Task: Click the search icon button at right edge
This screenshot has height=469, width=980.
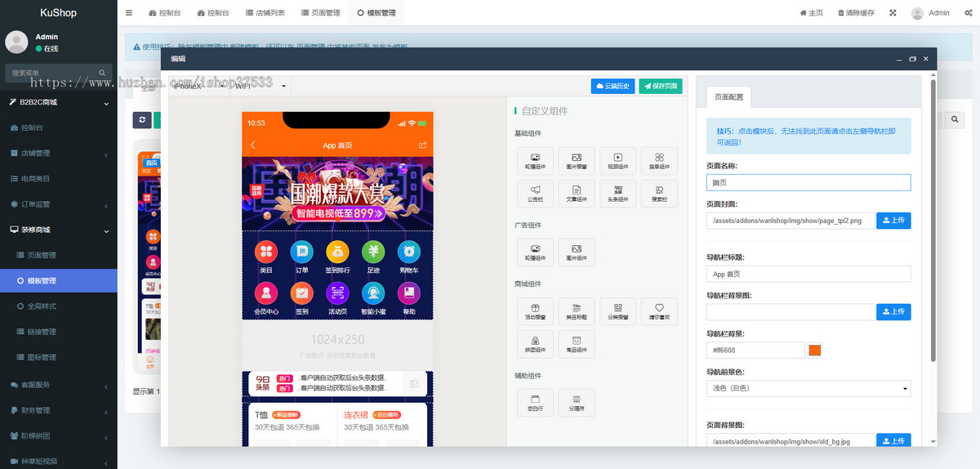Action: pyautogui.click(x=955, y=120)
